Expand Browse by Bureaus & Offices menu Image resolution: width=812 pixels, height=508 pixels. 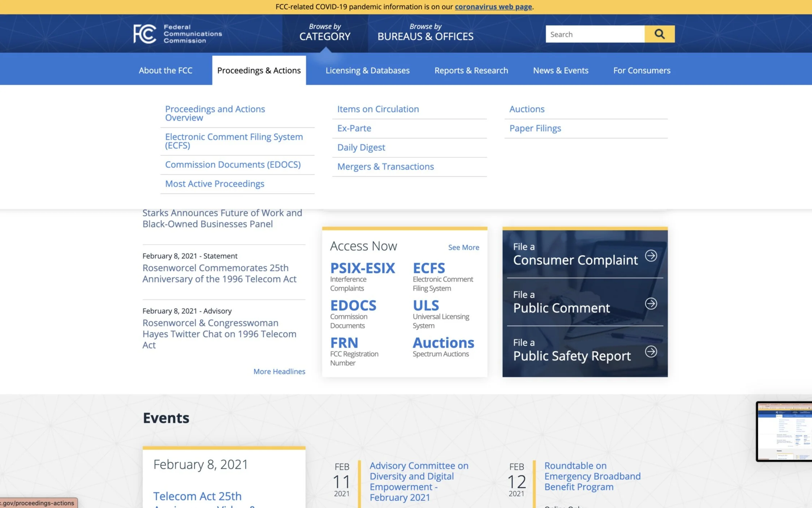tap(425, 32)
